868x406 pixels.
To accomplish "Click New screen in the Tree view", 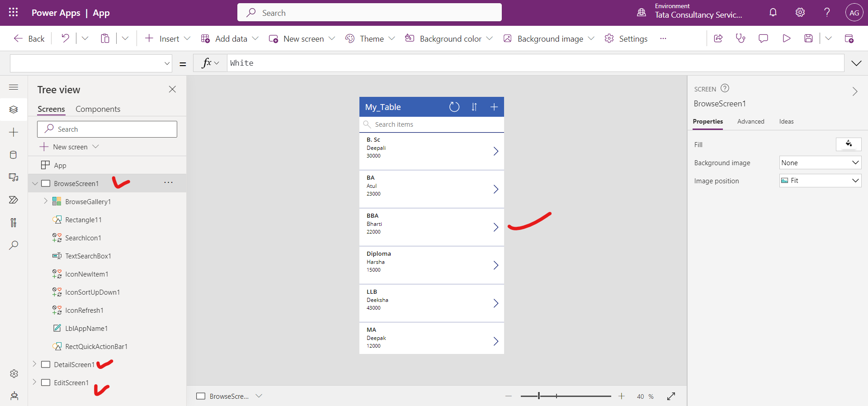I will pyautogui.click(x=70, y=147).
